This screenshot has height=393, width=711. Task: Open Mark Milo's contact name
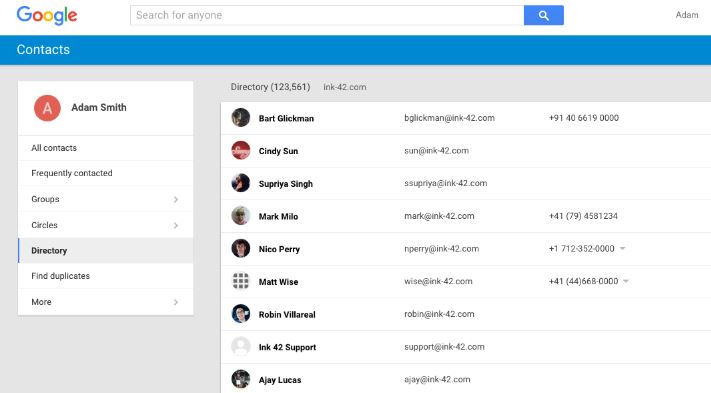pos(278,216)
